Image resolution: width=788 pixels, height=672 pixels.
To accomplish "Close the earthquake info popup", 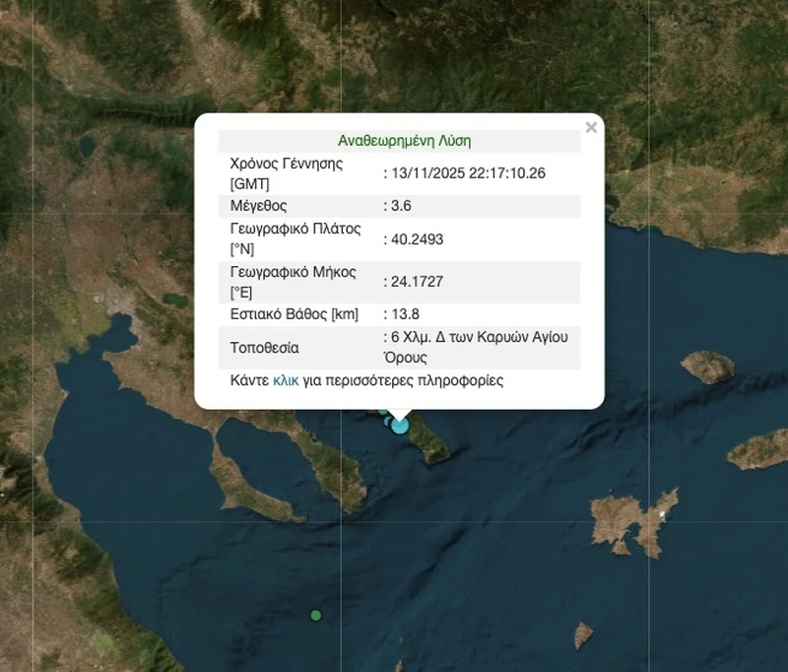I will pyautogui.click(x=591, y=127).
